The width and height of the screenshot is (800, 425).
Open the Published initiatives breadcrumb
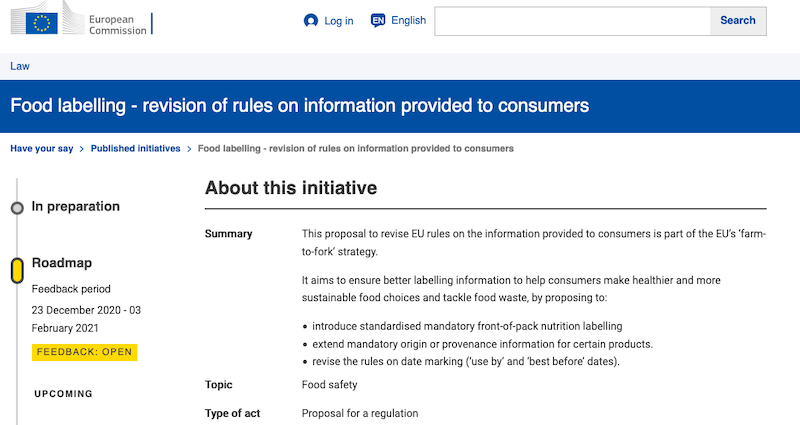click(x=135, y=149)
